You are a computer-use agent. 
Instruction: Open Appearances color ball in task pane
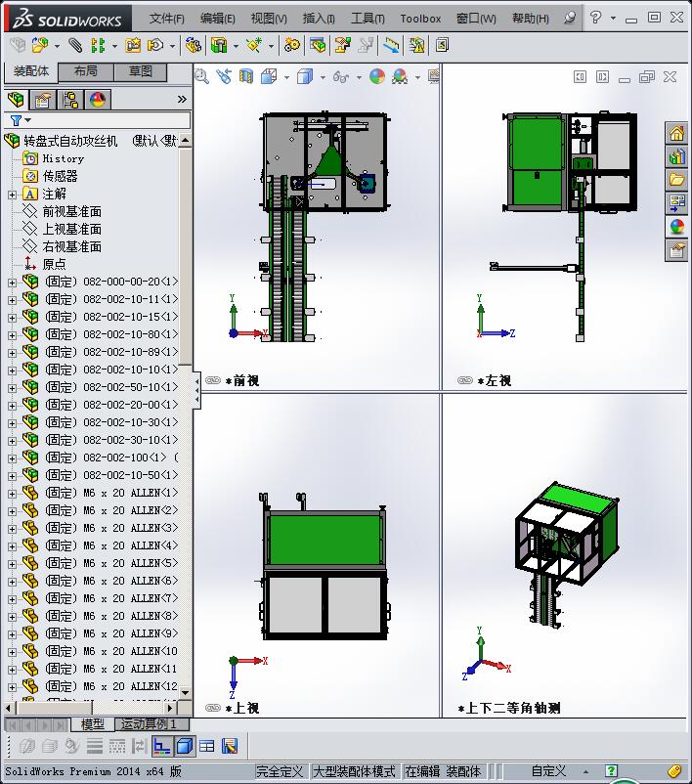point(676,227)
